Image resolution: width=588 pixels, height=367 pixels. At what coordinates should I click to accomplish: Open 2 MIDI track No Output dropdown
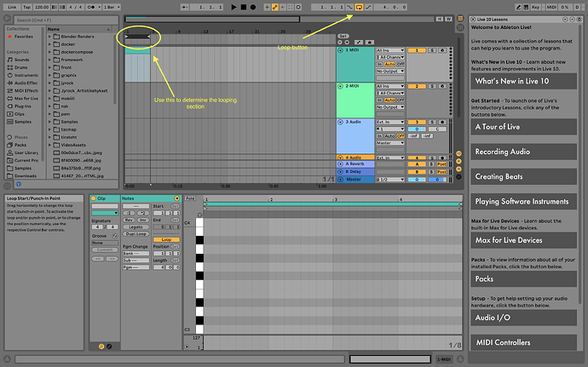tap(390, 107)
